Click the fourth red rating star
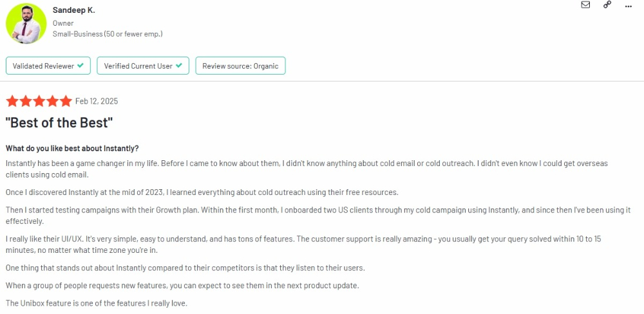This screenshot has width=644, height=314. point(53,101)
